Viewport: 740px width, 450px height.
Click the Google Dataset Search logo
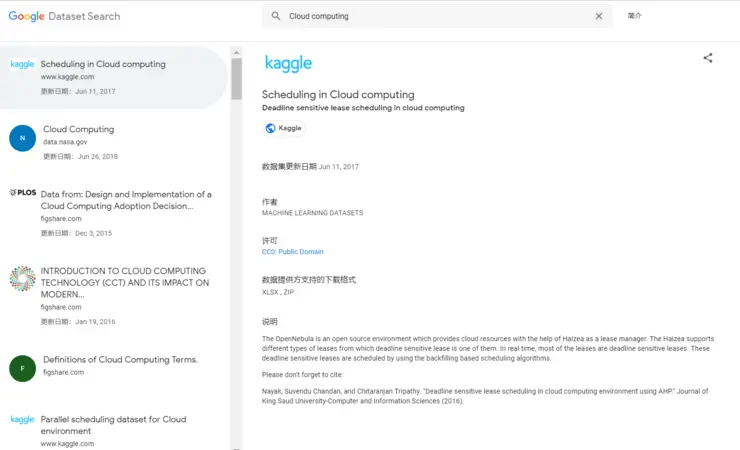[x=64, y=16]
